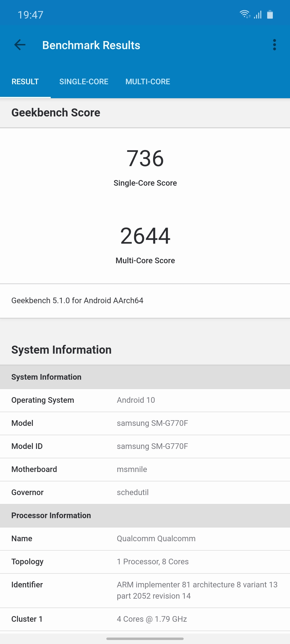The width and height of the screenshot is (290, 644).
Task: Tap the msmnile motherboard value
Action: [x=132, y=469]
